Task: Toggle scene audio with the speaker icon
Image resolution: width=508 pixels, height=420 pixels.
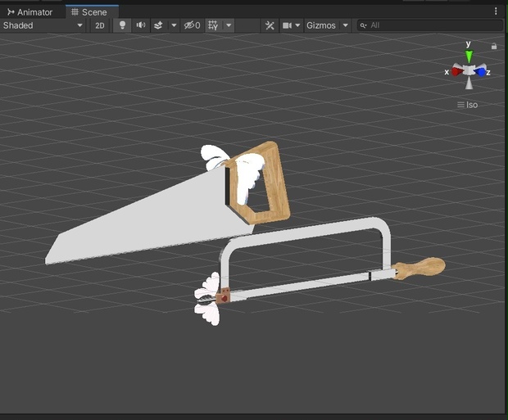Action: [141, 25]
